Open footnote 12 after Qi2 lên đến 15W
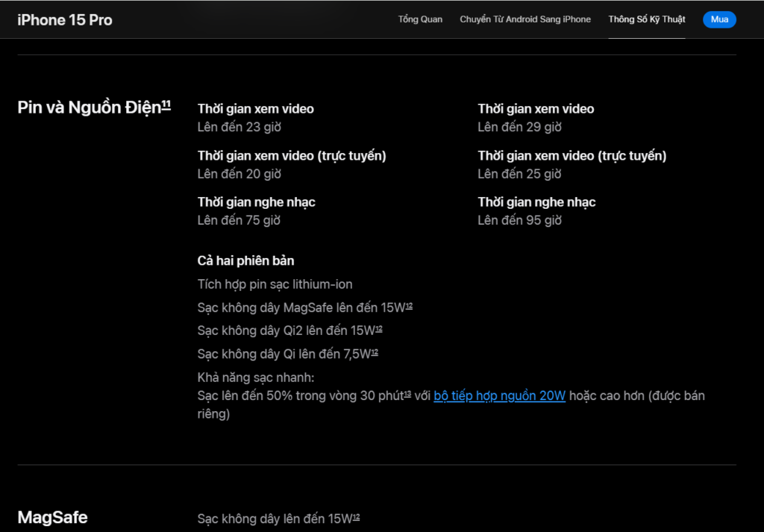This screenshot has width=764, height=532. tap(379, 328)
